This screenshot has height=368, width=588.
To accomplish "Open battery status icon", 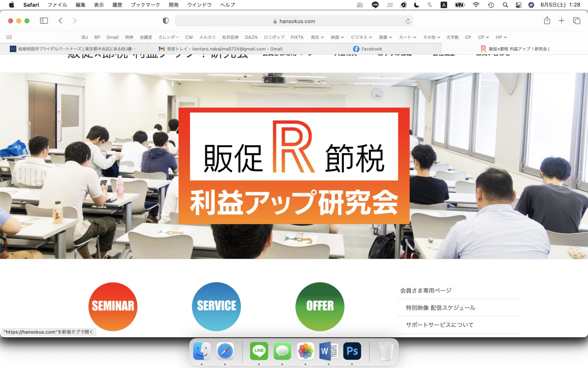I will [x=460, y=5].
